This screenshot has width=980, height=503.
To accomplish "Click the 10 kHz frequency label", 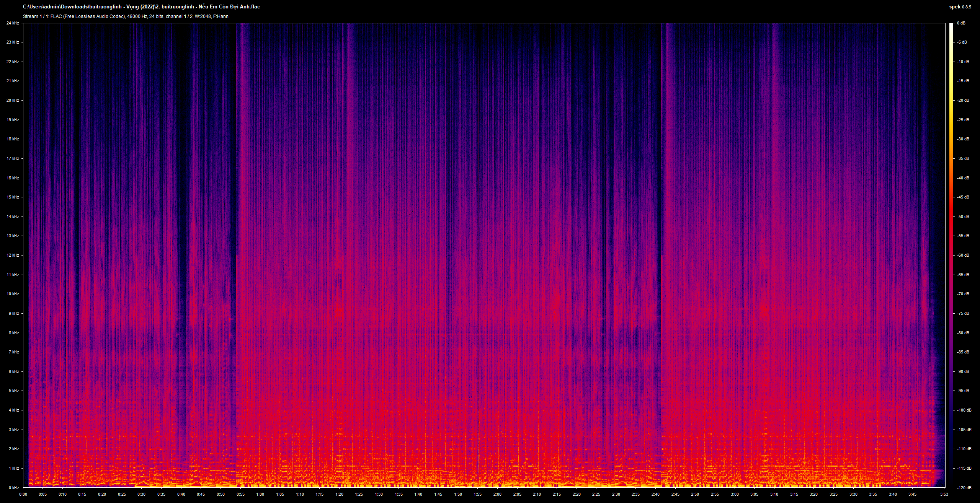I will 13,294.
